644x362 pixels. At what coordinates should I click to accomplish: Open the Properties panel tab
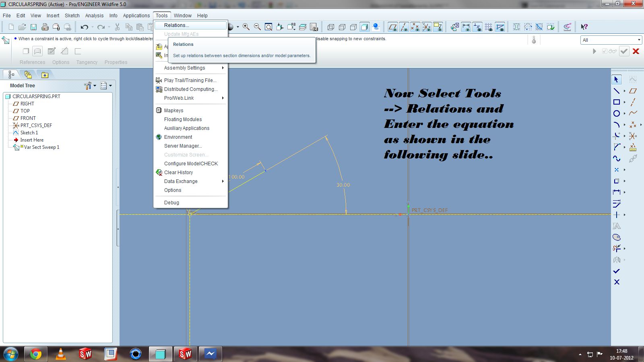[x=116, y=62]
